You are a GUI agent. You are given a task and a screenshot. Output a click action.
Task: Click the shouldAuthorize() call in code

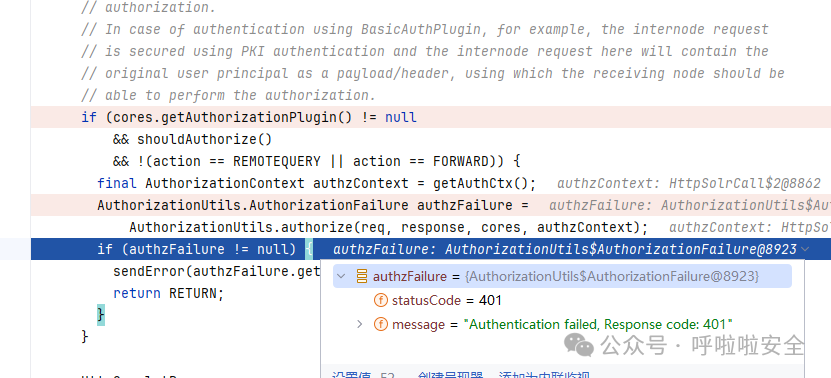pos(205,139)
